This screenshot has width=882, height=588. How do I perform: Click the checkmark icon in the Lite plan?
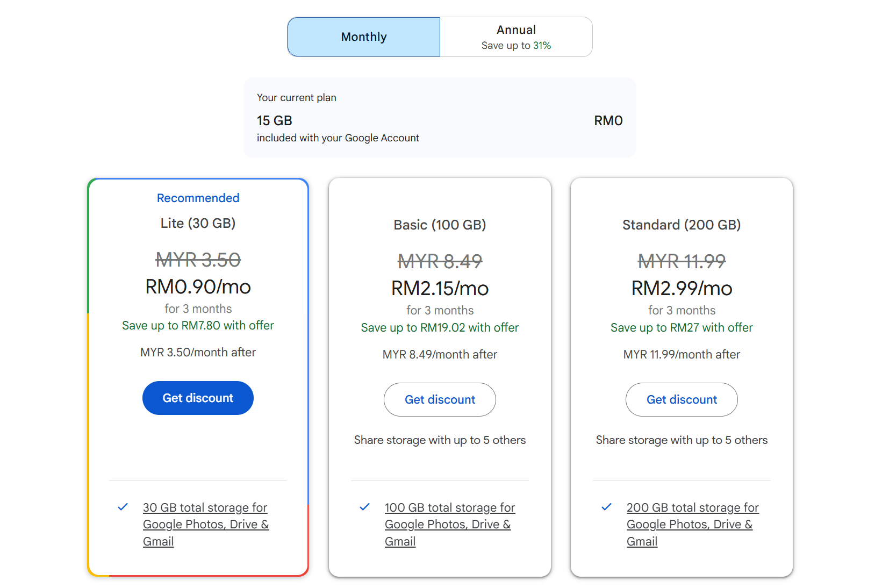[123, 507]
